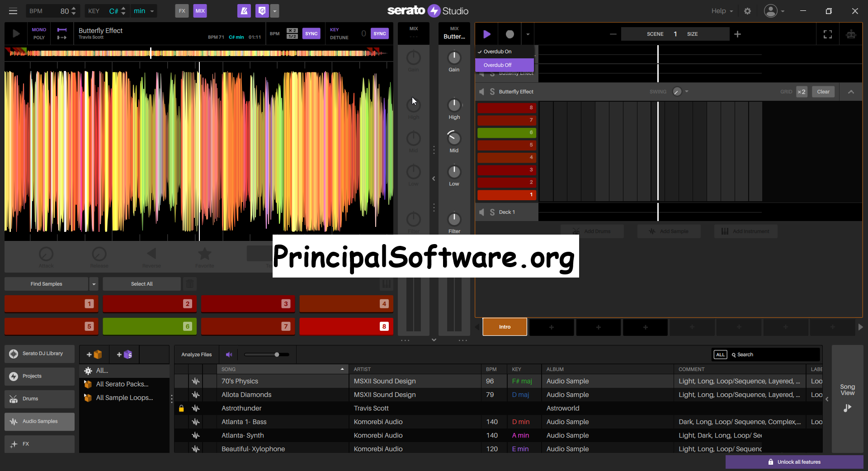Select All Serato Packs tree item
This screenshot has height=471, width=868.
point(122,384)
